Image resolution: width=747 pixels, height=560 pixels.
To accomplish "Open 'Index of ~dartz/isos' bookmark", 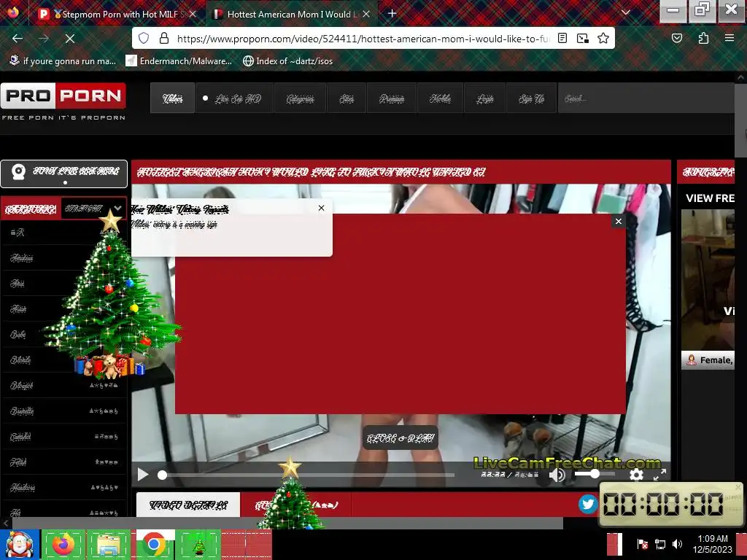I will click(x=287, y=61).
